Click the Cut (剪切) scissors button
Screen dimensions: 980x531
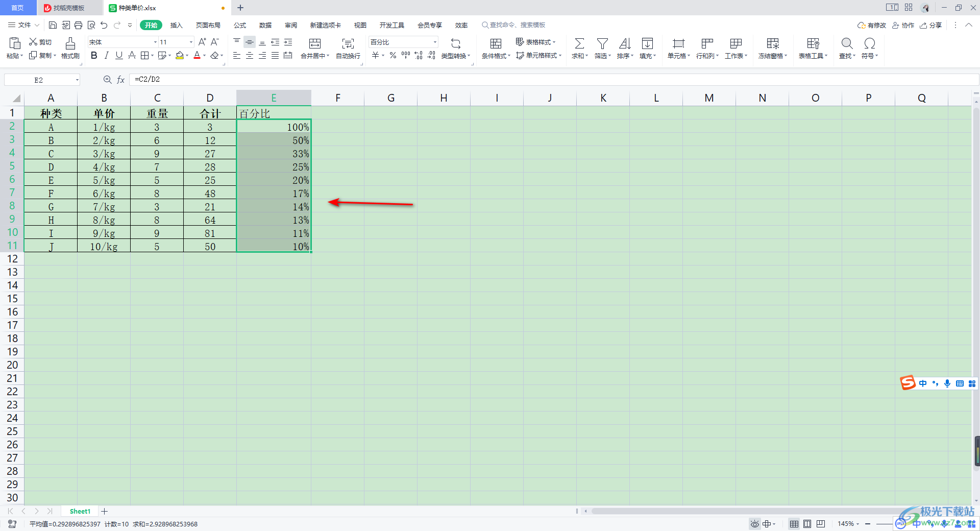[x=40, y=42]
